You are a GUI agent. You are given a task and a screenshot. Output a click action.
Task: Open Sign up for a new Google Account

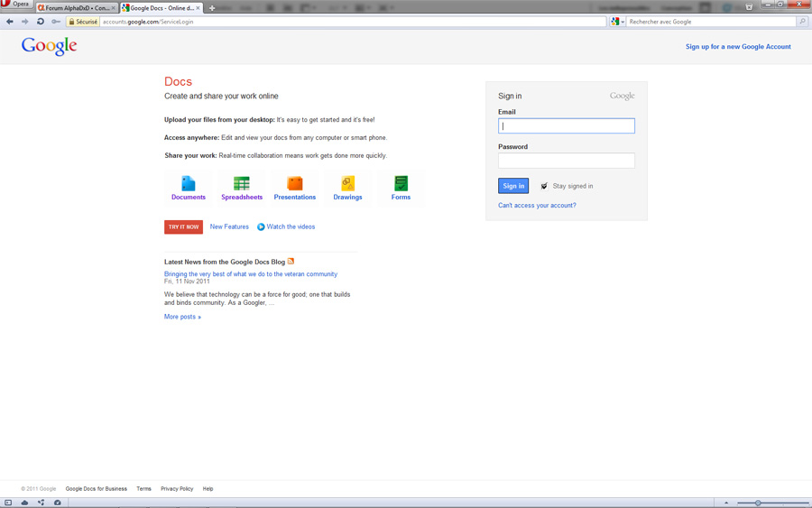[x=738, y=47]
